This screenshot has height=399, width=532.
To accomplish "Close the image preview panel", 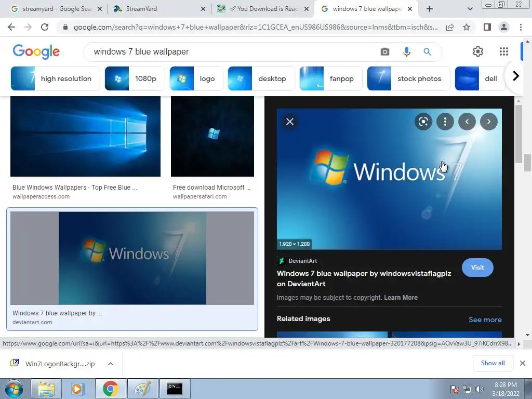I will click(290, 122).
